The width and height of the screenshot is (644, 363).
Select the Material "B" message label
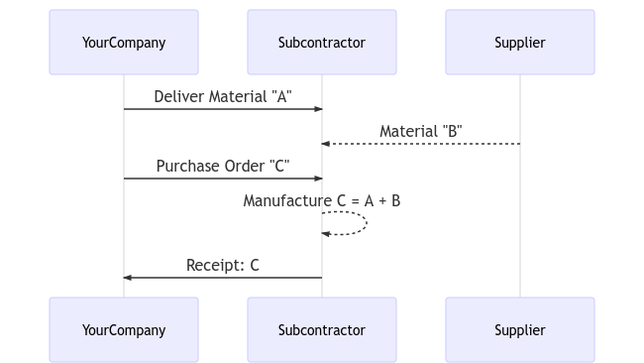click(x=420, y=131)
